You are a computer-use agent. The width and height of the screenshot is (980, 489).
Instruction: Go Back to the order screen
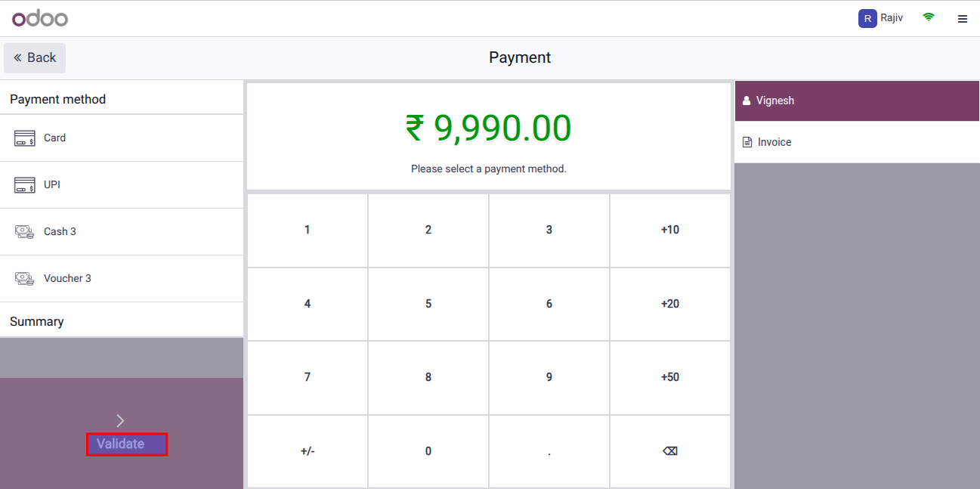(x=34, y=57)
